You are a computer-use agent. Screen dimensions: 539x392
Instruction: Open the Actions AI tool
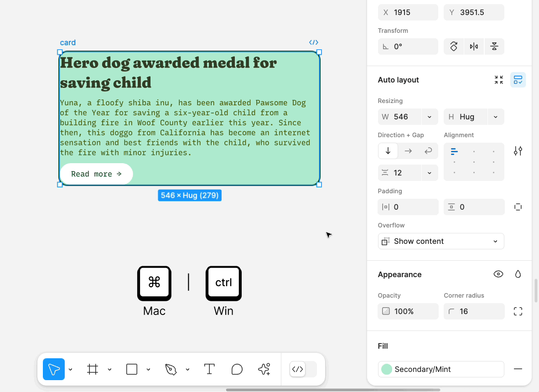264,369
